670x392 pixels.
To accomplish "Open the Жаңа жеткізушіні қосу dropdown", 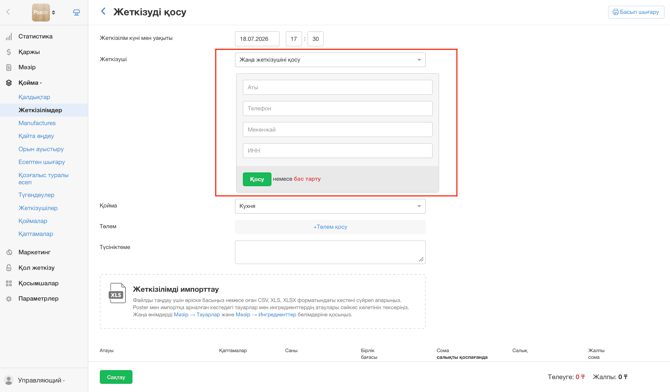I will (330, 60).
